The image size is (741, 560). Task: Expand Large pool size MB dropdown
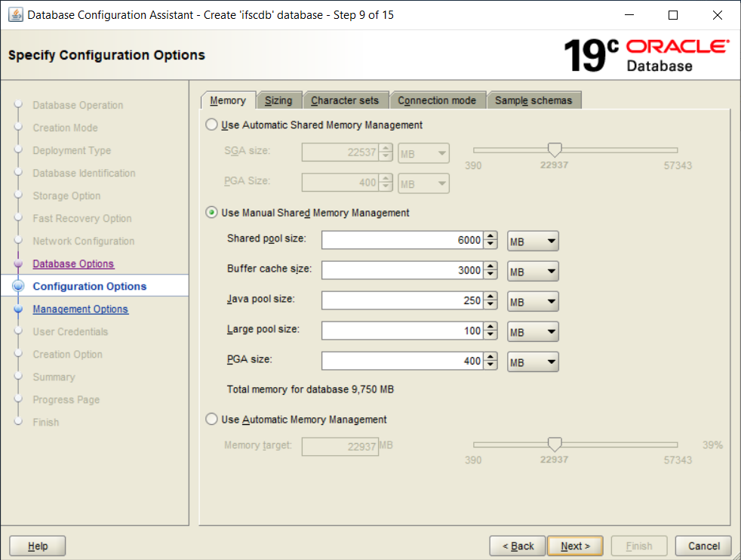(x=533, y=331)
